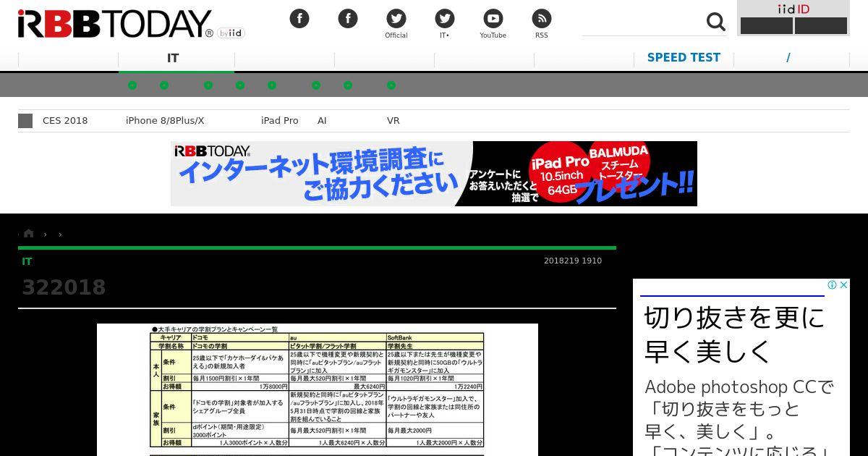The width and height of the screenshot is (868, 456).
Task: Click the RBB TODAY internet survey banner
Action: coord(434,174)
